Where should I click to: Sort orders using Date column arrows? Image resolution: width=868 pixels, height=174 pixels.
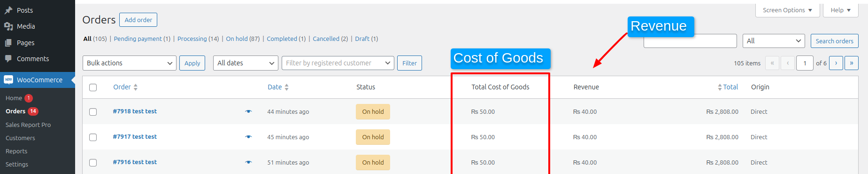coord(287,87)
